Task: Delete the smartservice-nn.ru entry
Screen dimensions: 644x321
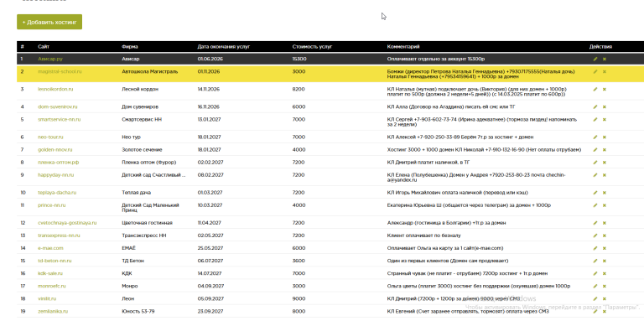Action: point(604,120)
